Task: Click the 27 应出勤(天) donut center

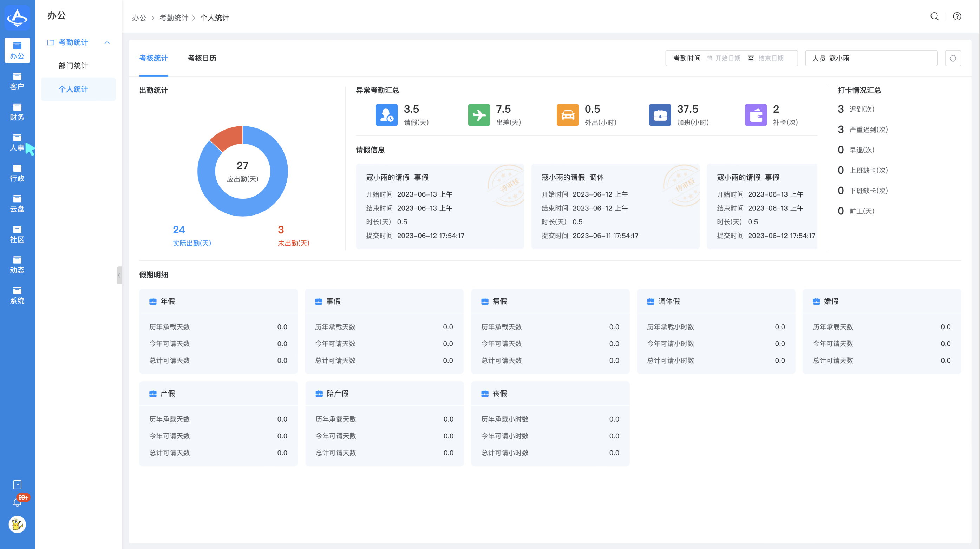Action: (242, 171)
